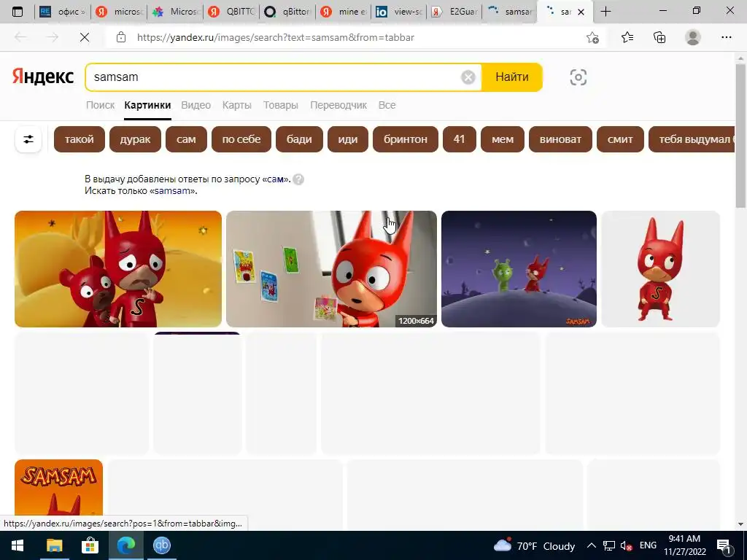Click the browser address bar URL
747x560 pixels.
pos(275,37)
